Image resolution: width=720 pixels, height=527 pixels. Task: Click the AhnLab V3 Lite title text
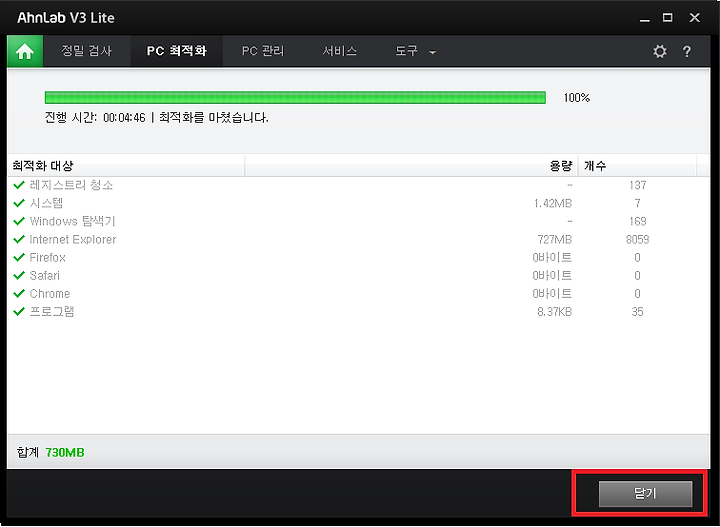(x=66, y=18)
